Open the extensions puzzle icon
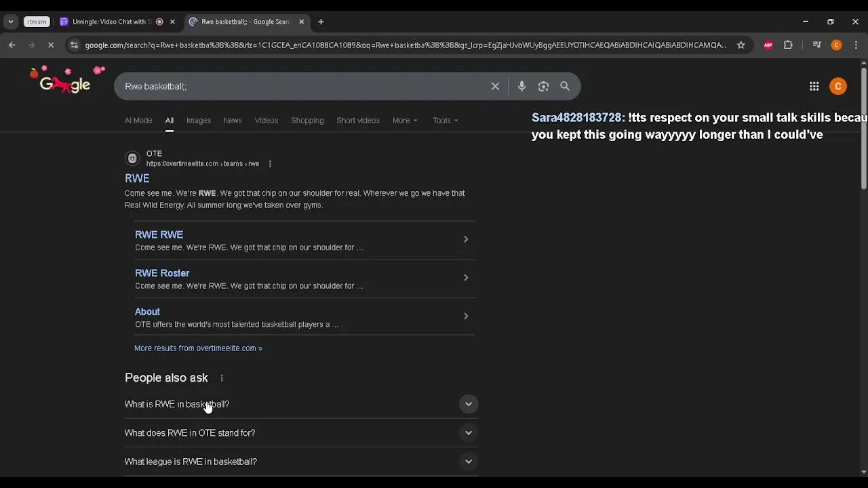This screenshot has width=868, height=488. [788, 45]
